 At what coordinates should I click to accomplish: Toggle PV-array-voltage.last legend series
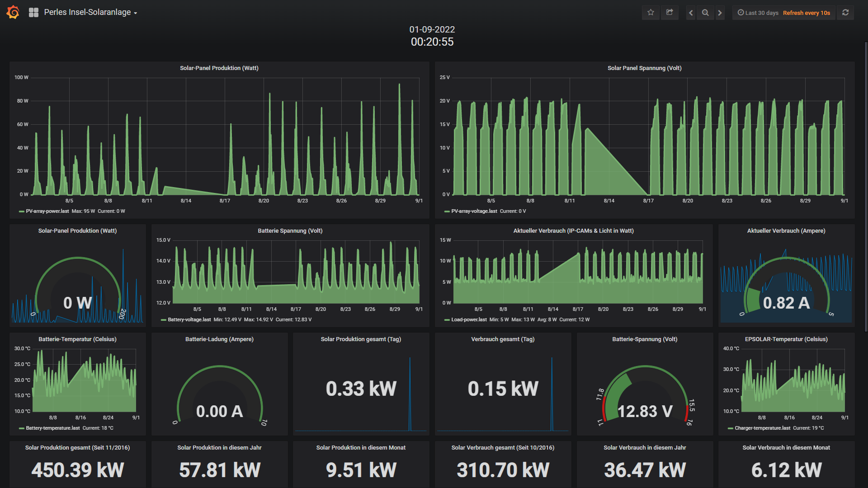pyautogui.click(x=474, y=211)
